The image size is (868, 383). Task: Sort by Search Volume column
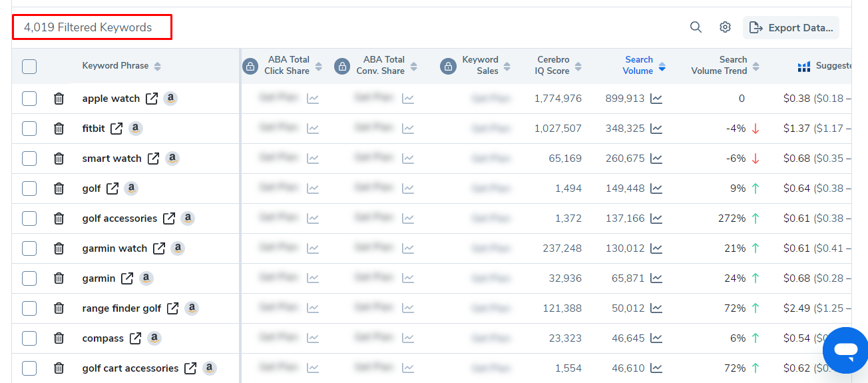tap(662, 67)
